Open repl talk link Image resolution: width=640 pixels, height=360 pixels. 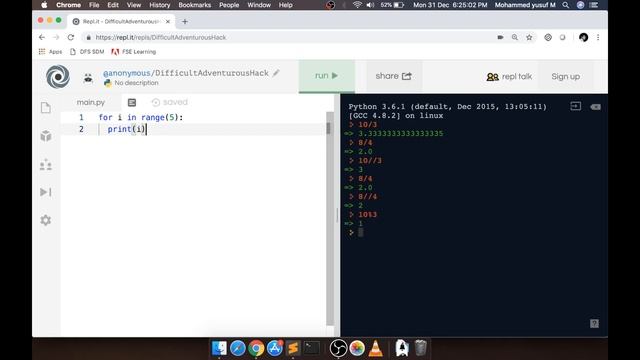(509, 76)
